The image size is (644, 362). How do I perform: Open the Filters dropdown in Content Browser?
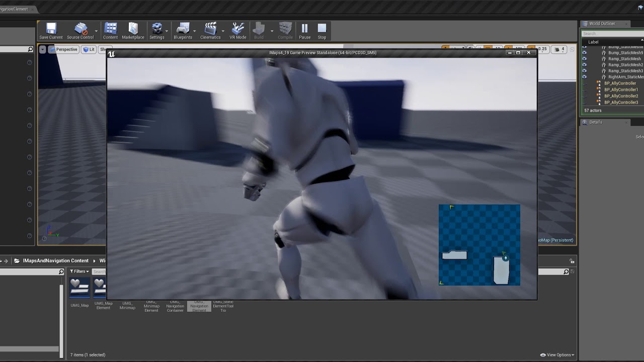coord(79,271)
